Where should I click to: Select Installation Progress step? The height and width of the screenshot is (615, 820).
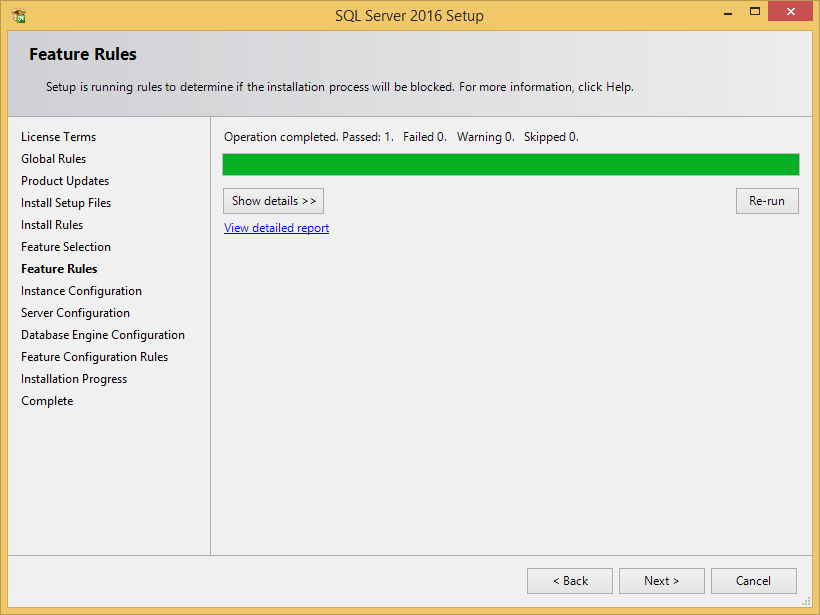[x=74, y=379]
